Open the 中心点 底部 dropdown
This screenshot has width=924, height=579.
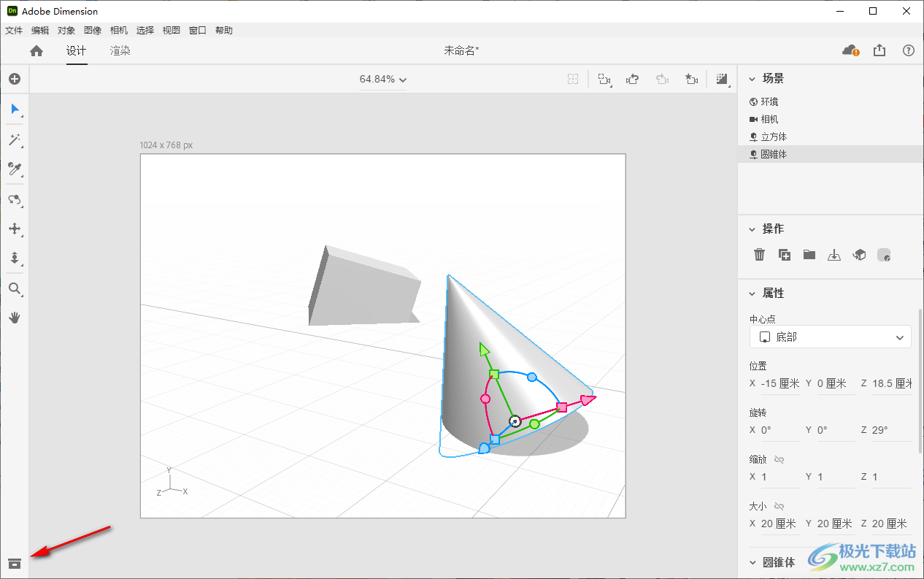831,337
